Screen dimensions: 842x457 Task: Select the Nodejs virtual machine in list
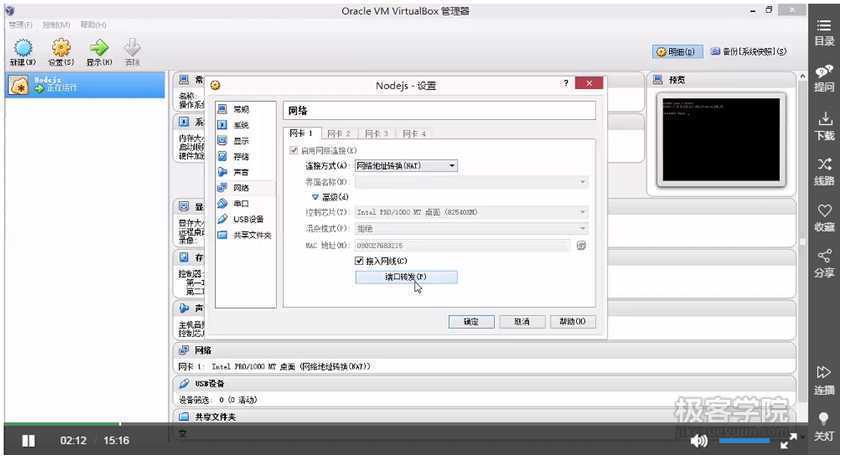pyautogui.click(x=85, y=85)
